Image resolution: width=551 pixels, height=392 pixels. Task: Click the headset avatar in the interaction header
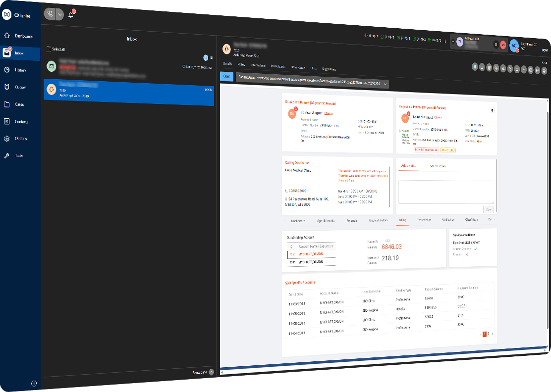click(x=227, y=49)
